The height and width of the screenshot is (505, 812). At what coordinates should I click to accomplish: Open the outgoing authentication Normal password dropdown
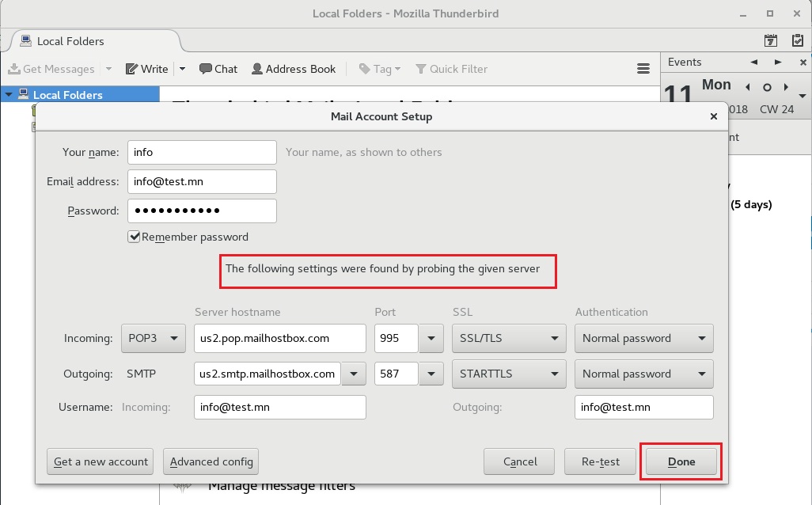[643, 374]
